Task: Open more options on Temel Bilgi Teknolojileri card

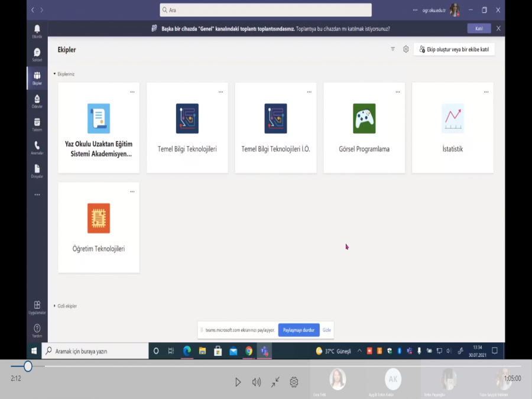Action: tap(220, 92)
